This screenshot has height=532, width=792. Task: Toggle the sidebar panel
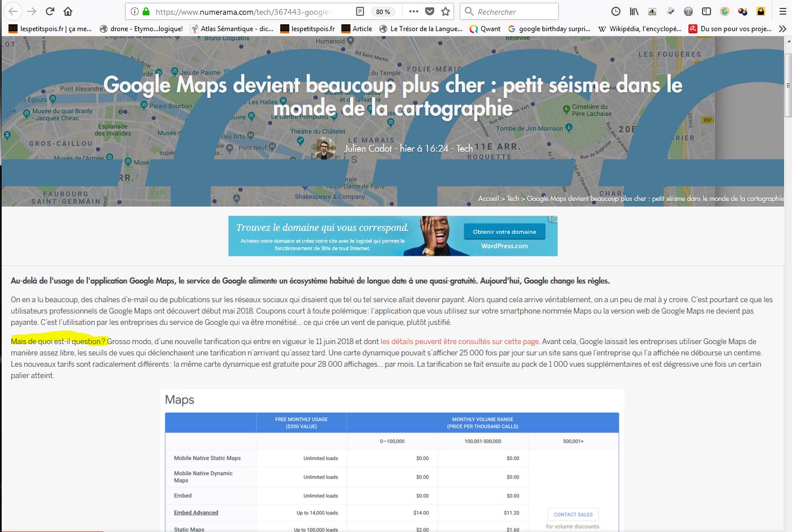(707, 11)
